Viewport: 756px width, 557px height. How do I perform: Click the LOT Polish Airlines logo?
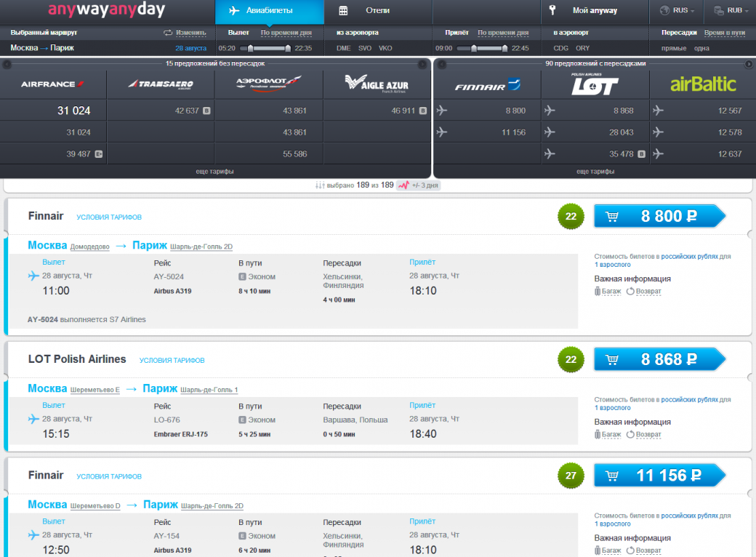pos(595,84)
